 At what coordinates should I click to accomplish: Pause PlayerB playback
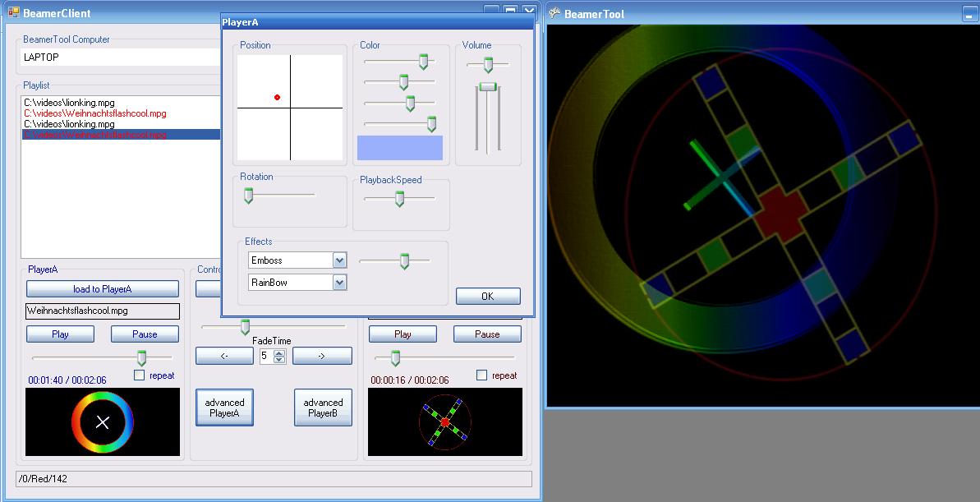coord(486,334)
